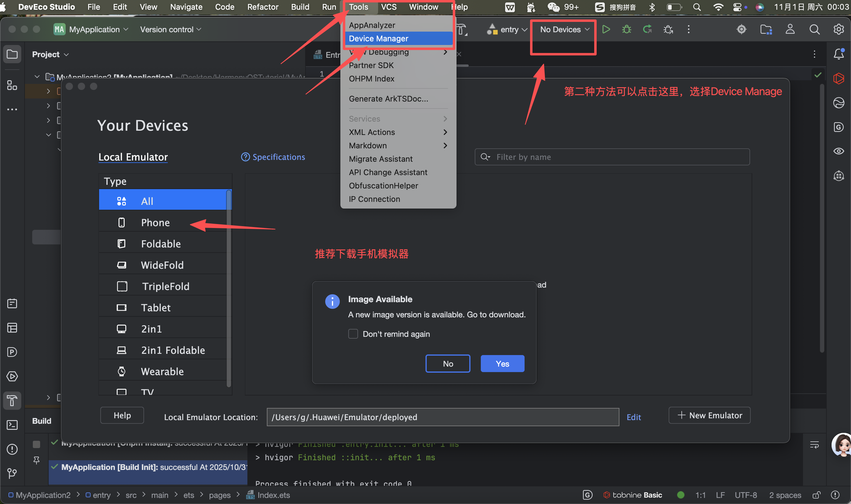Open the Build hammer tool window icon
This screenshot has width=851, height=504.
click(12, 401)
